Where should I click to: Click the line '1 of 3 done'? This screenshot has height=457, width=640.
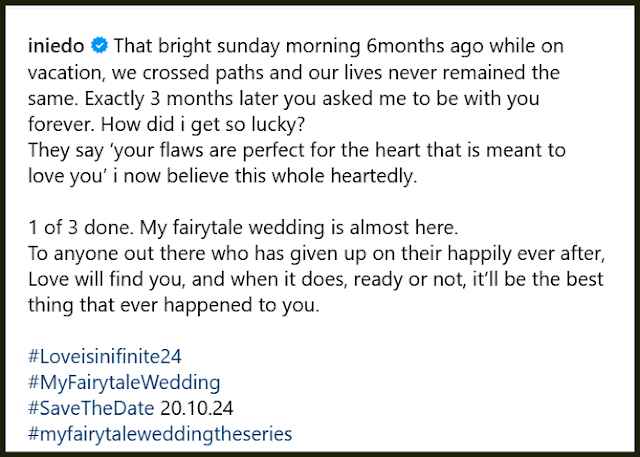[x=80, y=227]
